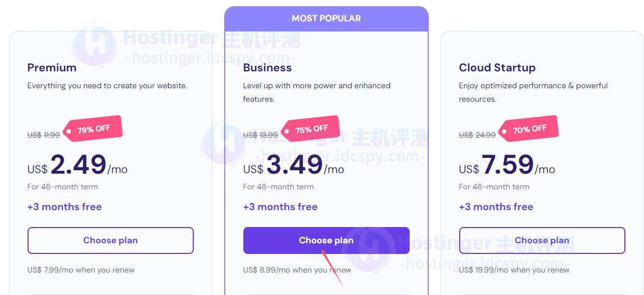Click the 79% OFF discount tag
This screenshot has height=295, width=644.
93,129
